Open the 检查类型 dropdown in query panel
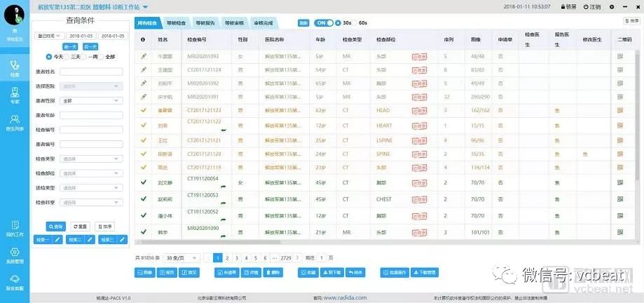The height and width of the screenshot is (303, 644). 91,159
